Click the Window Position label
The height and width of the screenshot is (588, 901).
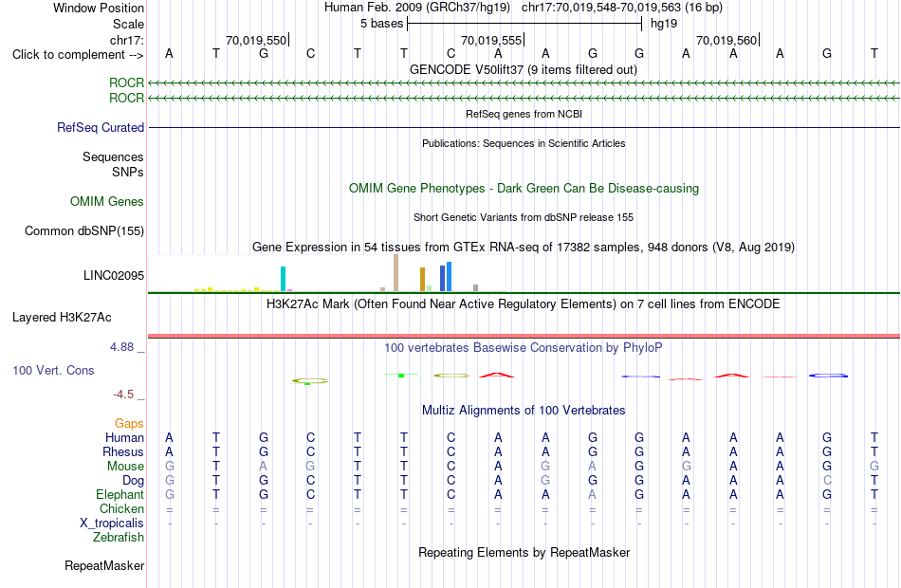(99, 8)
